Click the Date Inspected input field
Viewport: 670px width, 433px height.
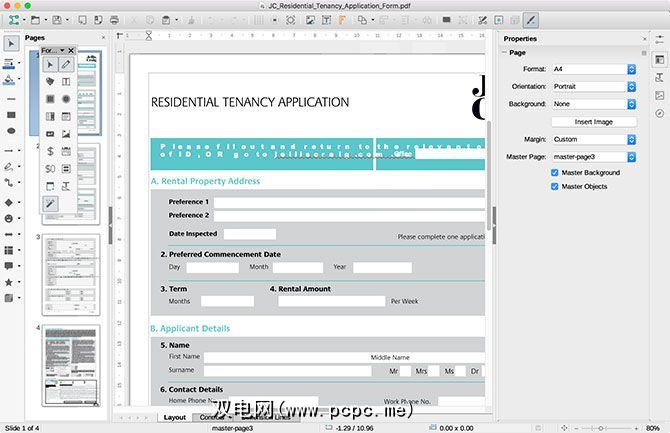tap(250, 234)
